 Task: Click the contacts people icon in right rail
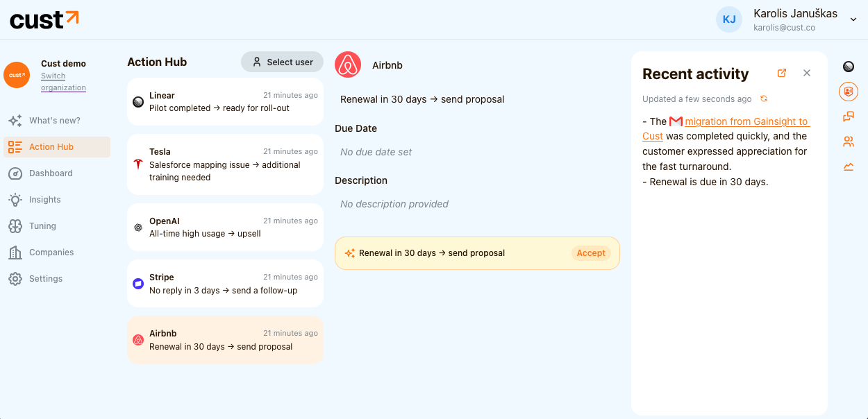[x=848, y=142]
